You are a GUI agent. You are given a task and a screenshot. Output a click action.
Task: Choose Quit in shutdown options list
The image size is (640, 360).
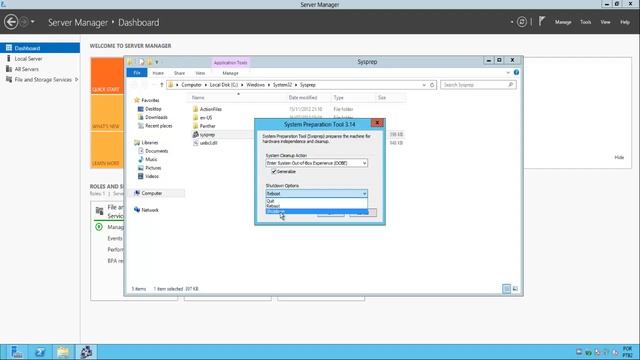(316, 201)
